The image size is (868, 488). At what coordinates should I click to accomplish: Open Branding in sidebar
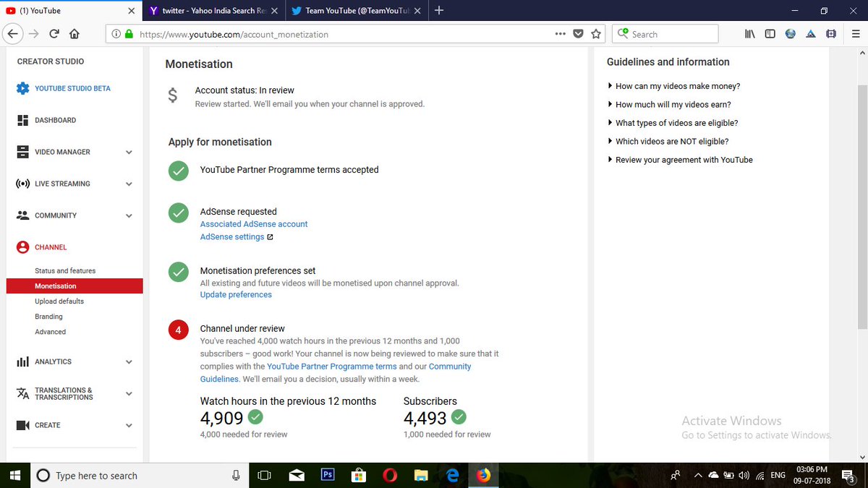tap(48, 317)
